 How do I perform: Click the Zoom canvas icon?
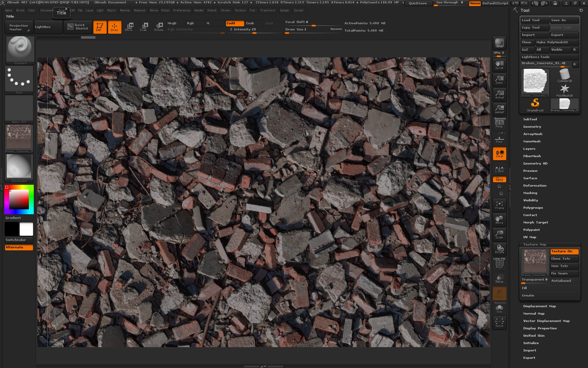pos(499,79)
